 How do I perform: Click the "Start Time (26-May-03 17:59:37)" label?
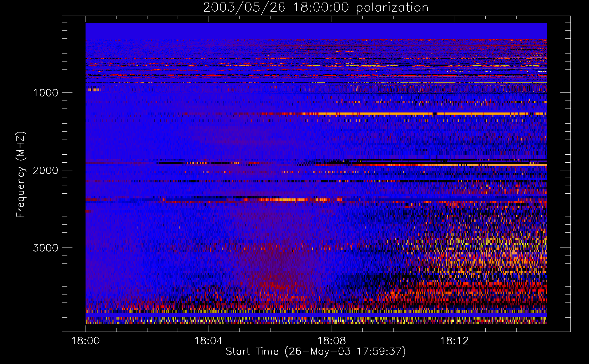tap(316, 352)
